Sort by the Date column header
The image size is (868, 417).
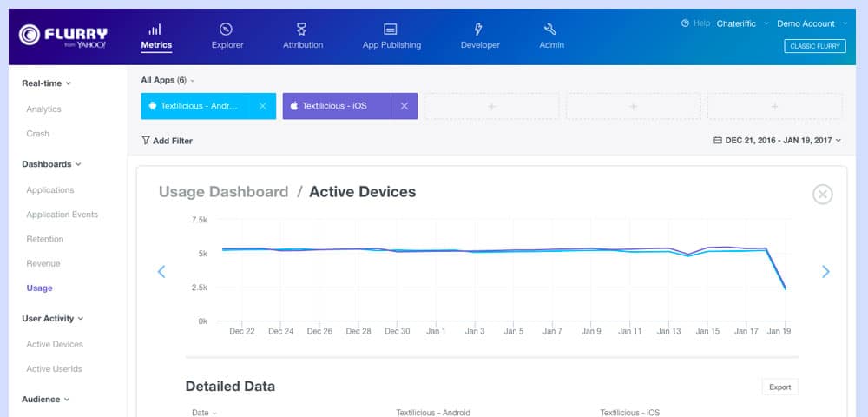[204, 413]
